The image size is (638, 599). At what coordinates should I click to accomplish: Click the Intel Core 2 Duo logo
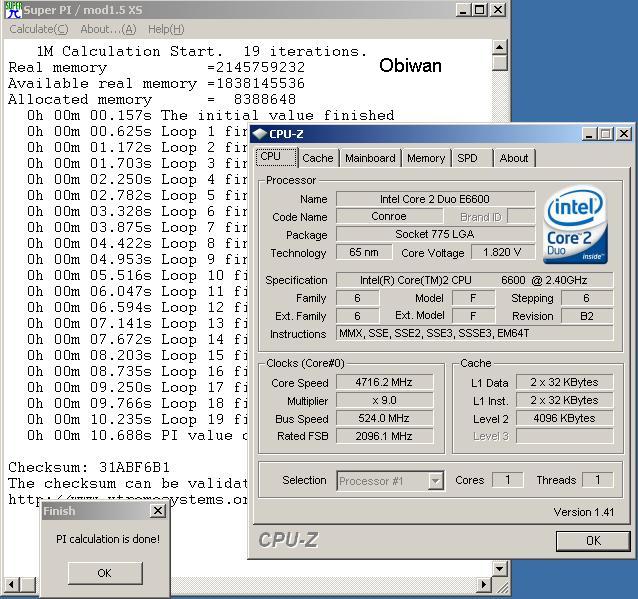click(x=578, y=228)
